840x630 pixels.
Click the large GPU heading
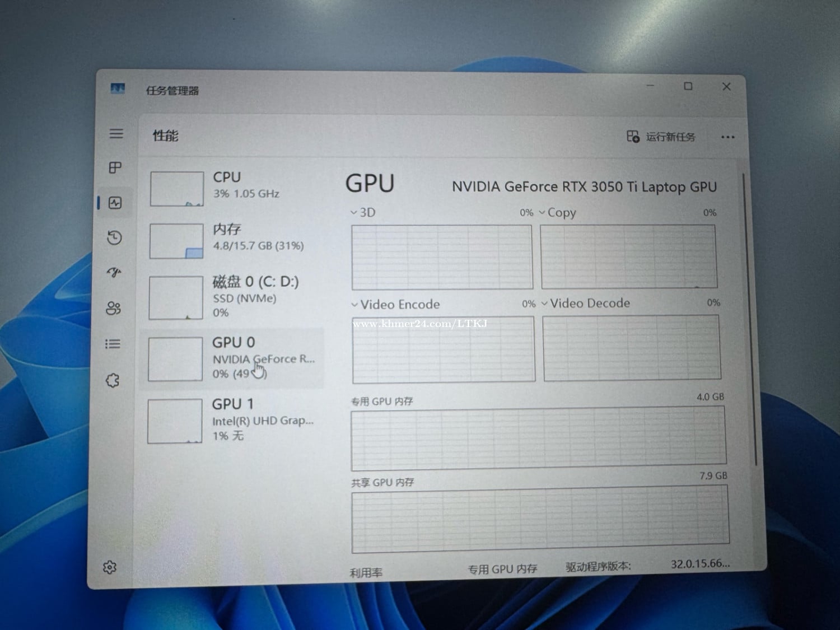[x=370, y=184]
